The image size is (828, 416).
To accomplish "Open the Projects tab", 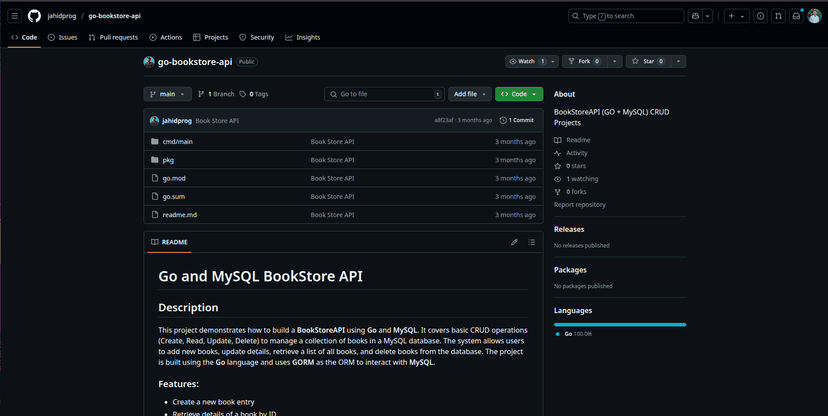I will [211, 37].
